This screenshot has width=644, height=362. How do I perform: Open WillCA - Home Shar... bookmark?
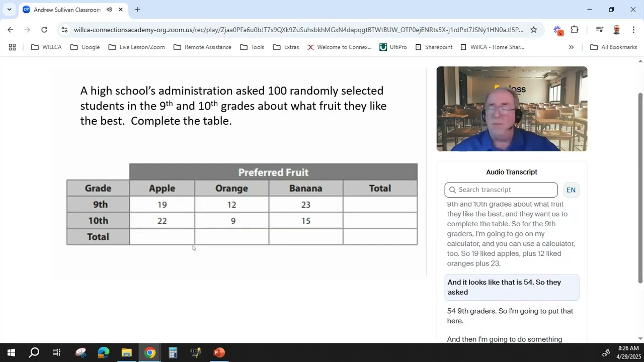coord(492,47)
